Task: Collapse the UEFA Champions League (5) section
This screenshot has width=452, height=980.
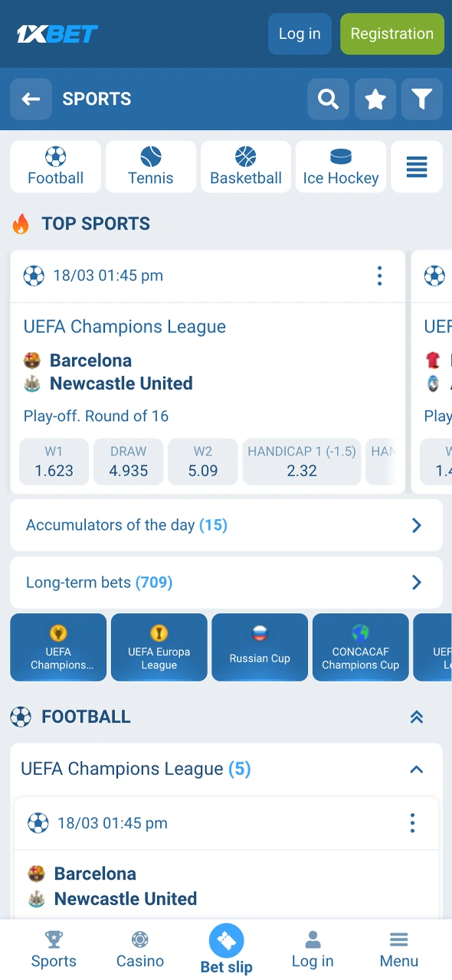Action: click(x=416, y=769)
